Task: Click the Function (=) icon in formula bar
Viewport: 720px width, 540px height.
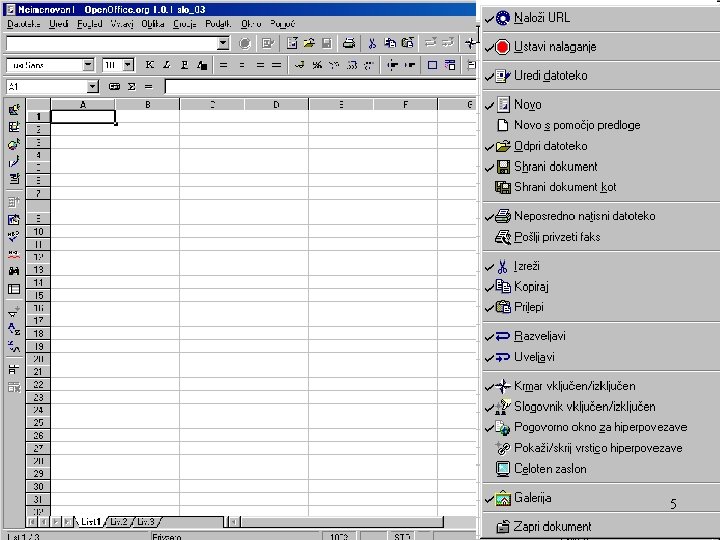Action: point(148,86)
